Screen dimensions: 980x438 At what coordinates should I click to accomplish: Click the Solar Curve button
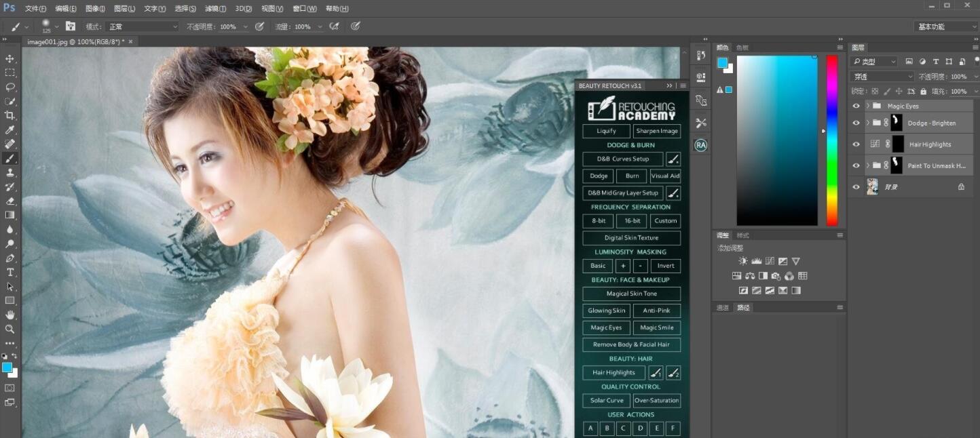pyautogui.click(x=606, y=401)
